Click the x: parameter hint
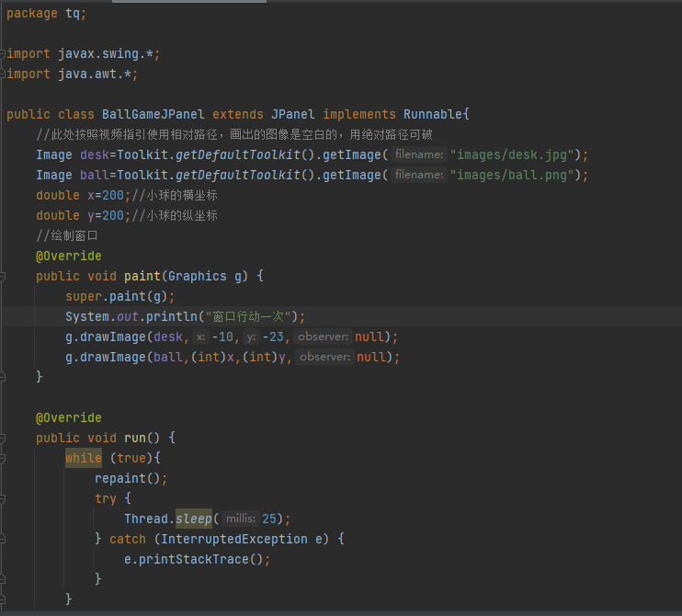682x616 pixels. [200, 337]
